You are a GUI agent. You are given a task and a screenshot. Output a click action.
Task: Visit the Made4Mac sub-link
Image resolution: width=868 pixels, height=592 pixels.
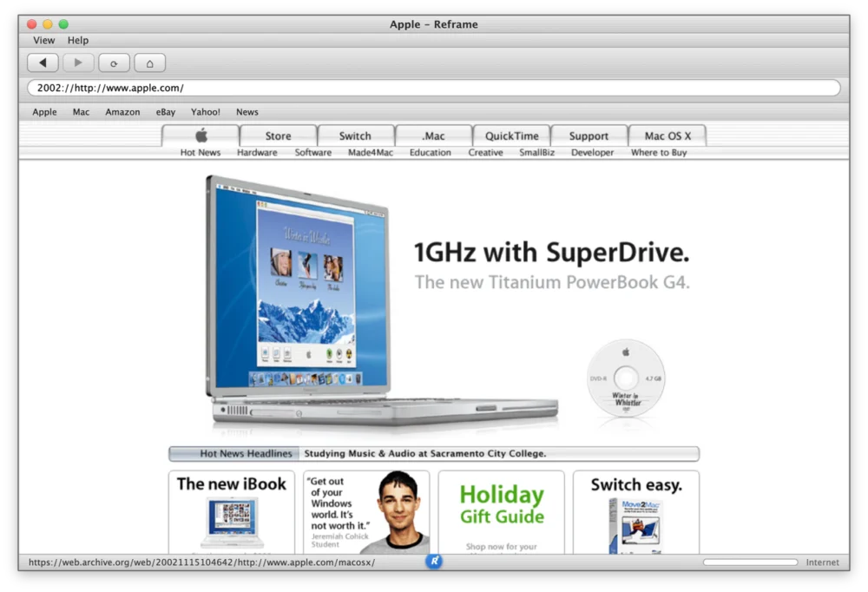[x=371, y=152]
